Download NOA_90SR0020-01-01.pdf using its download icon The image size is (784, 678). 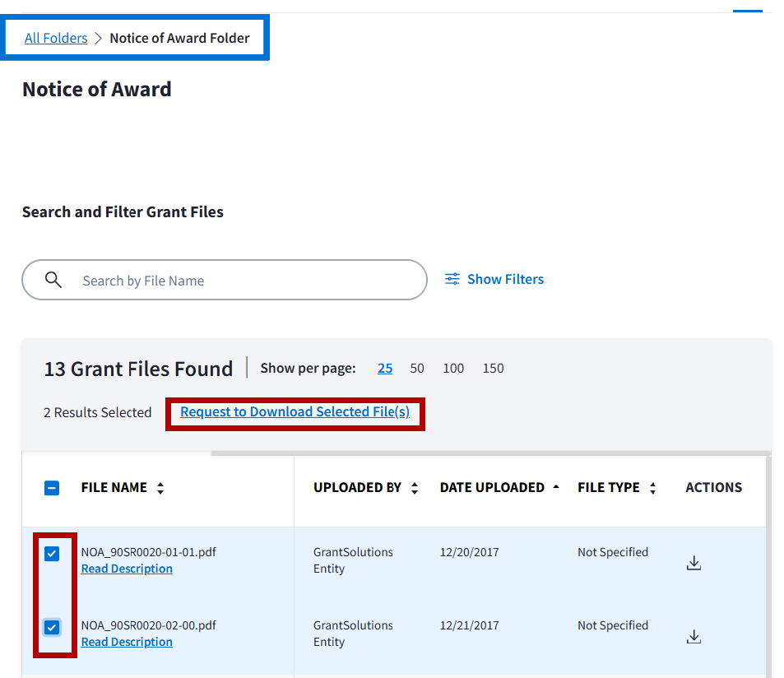point(694,563)
